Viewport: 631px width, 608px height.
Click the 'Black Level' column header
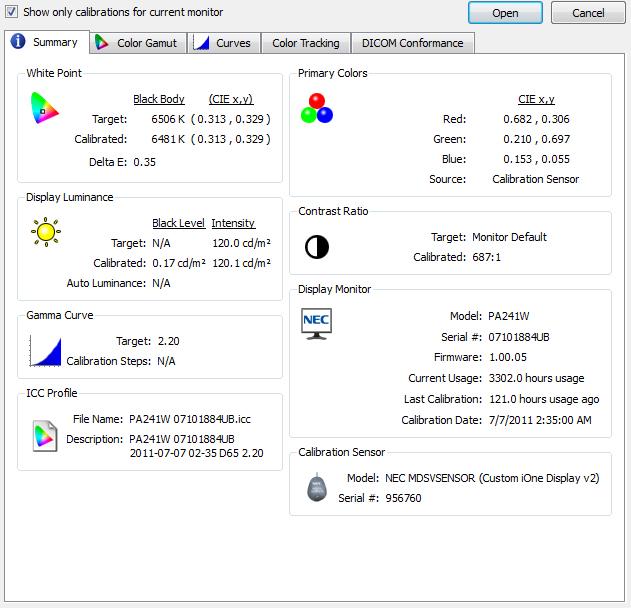(x=178, y=223)
